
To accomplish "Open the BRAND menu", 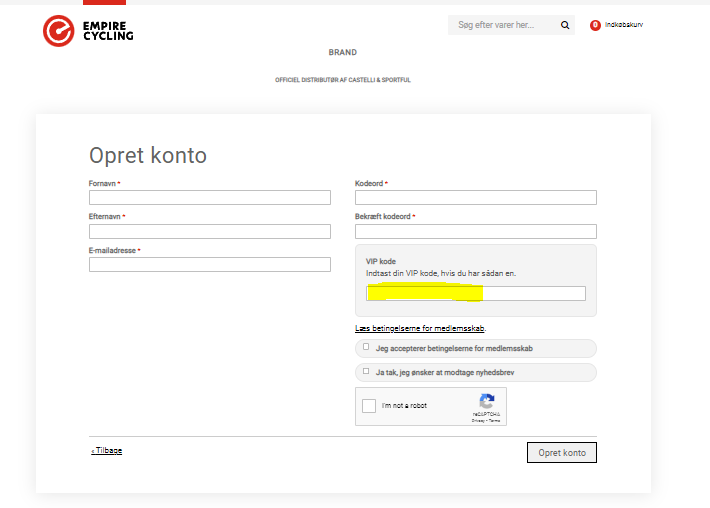I will [x=342, y=52].
